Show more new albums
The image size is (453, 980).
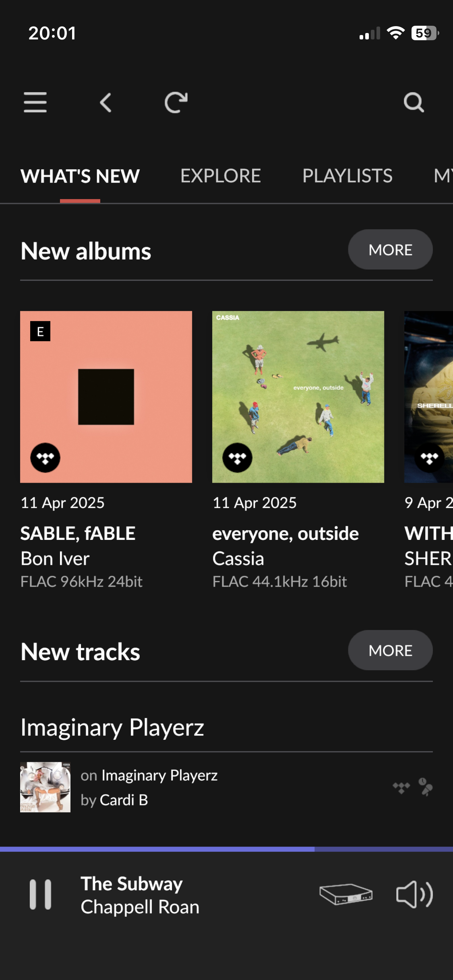[390, 250]
